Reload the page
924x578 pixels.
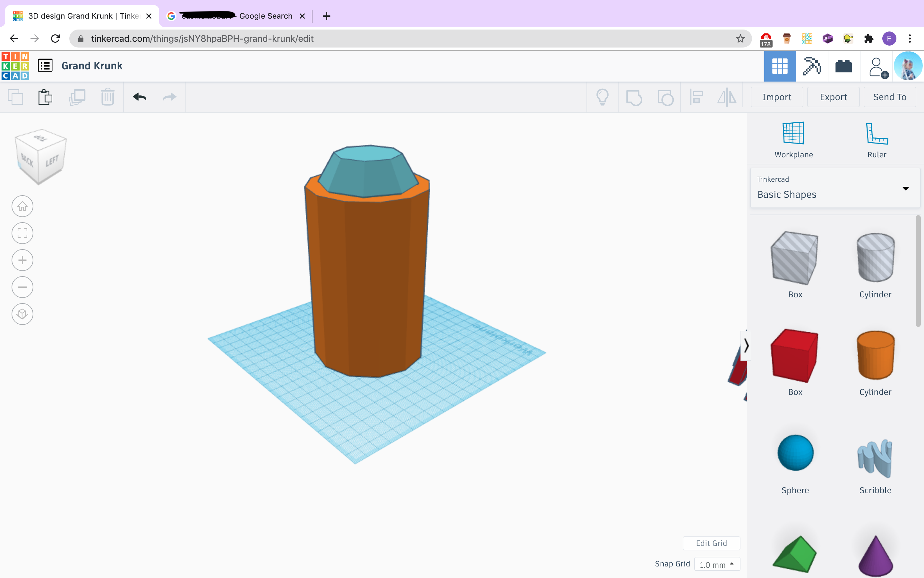[56, 39]
